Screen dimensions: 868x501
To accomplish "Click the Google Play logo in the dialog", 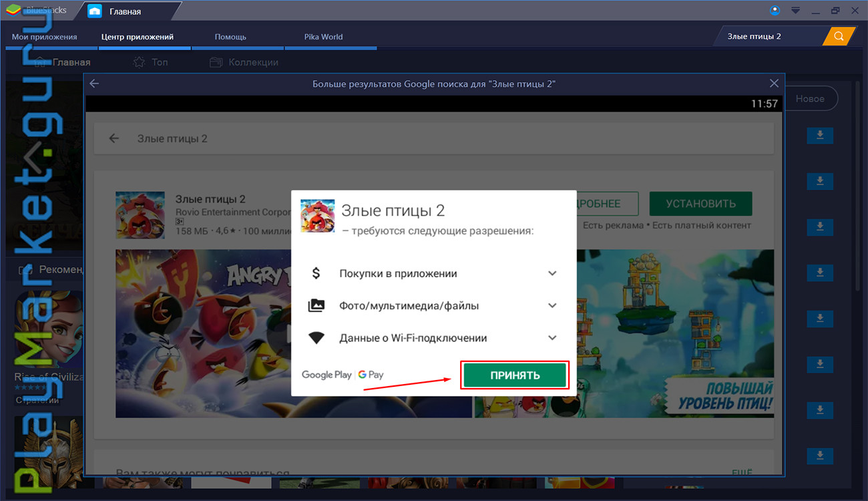I will [327, 375].
